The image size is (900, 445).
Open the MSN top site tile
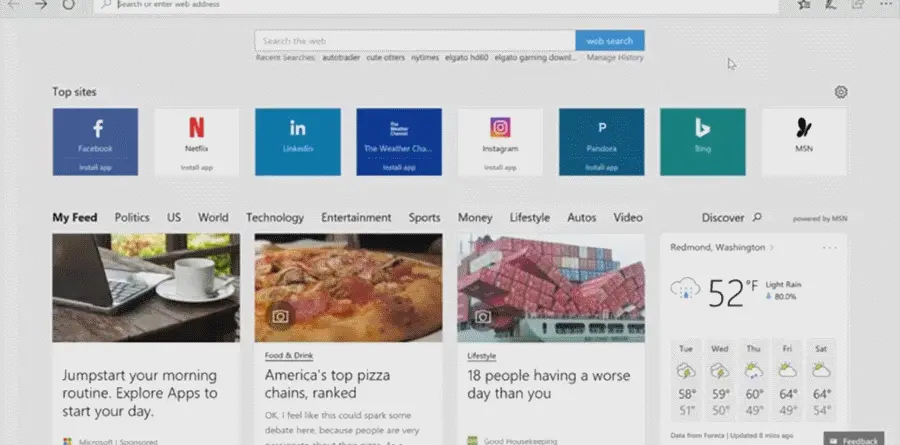coord(804,142)
